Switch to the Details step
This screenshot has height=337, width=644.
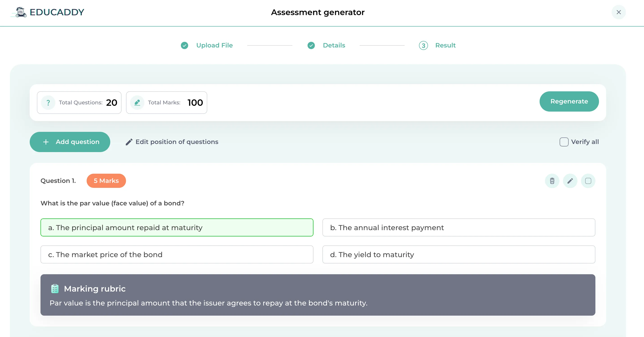pos(334,45)
